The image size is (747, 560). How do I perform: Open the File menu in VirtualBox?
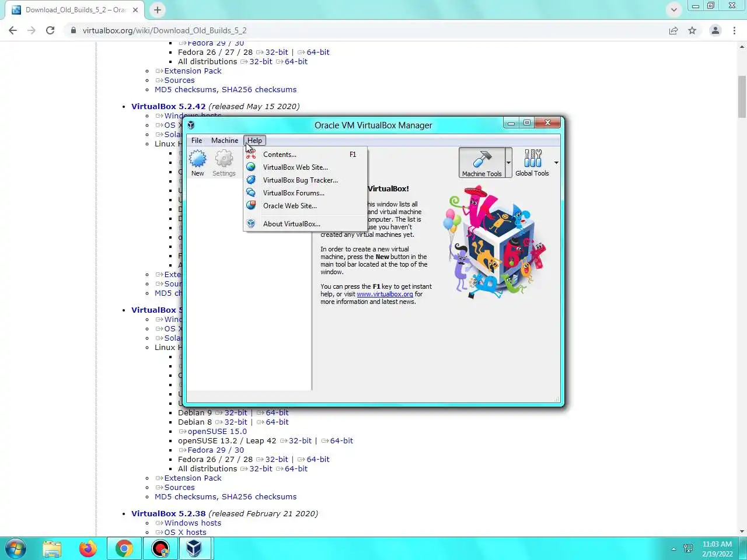(x=197, y=141)
